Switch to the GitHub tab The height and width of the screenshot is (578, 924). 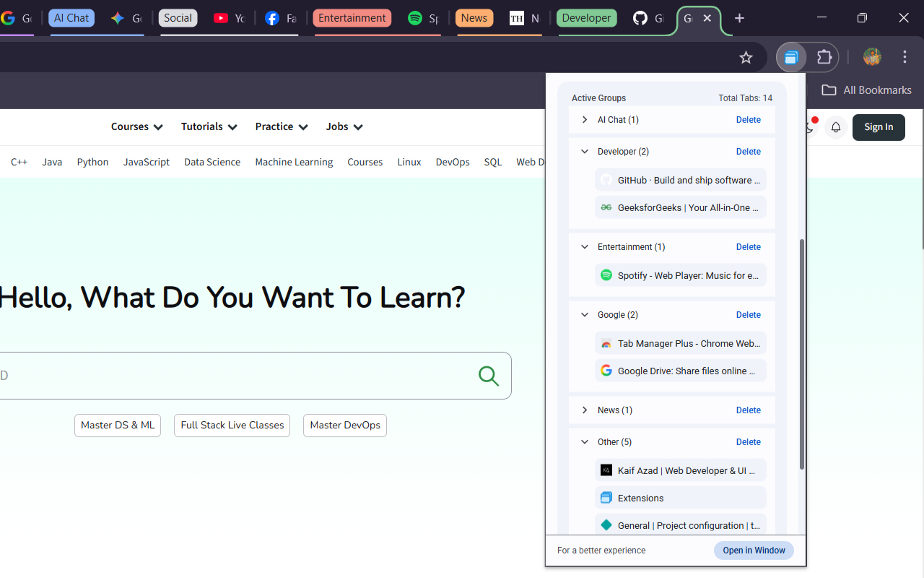[648, 18]
